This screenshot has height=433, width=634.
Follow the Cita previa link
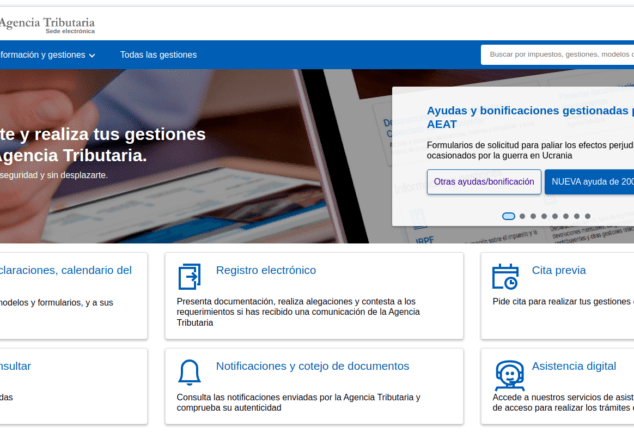point(559,270)
